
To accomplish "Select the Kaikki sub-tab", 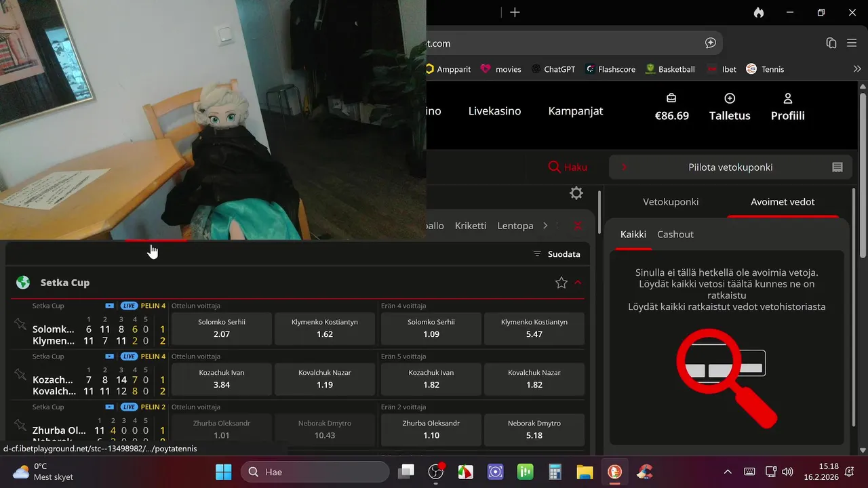I will (x=633, y=235).
